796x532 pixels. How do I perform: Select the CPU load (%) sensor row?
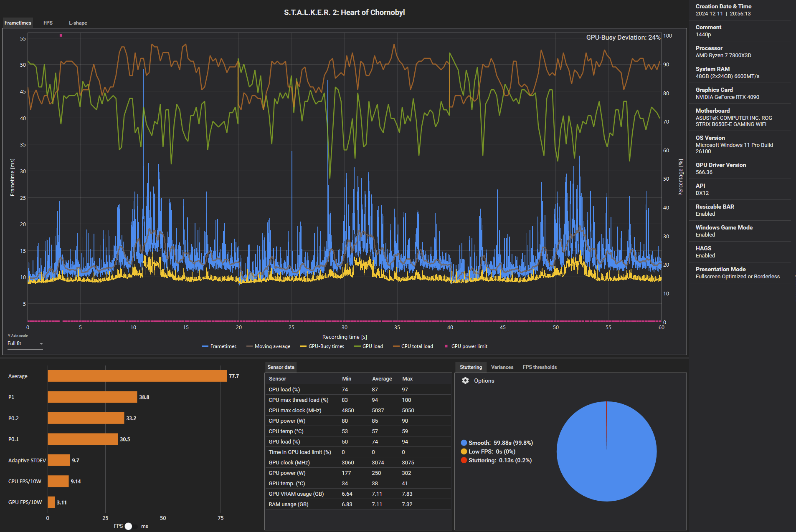(x=358, y=389)
